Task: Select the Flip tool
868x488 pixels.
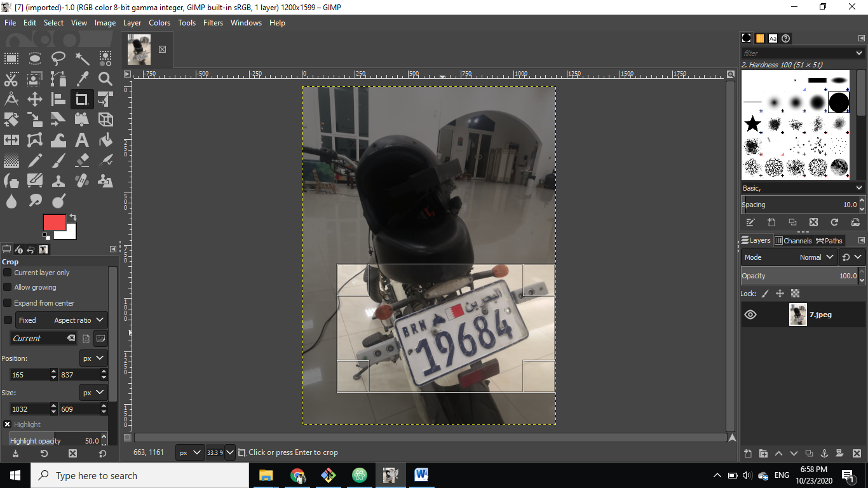Action: pyautogui.click(x=11, y=140)
